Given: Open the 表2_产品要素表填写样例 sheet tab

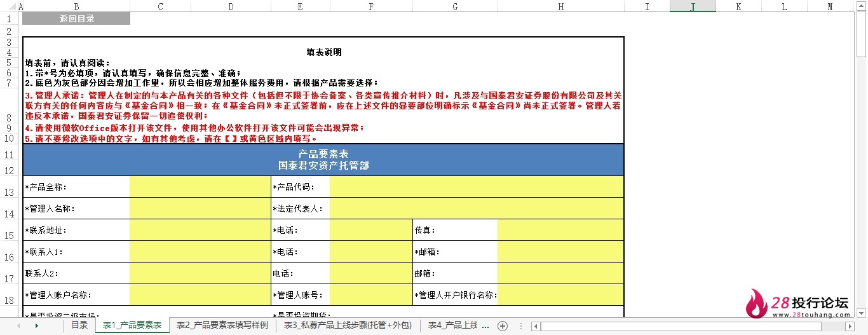Looking at the screenshot, I should tap(222, 325).
